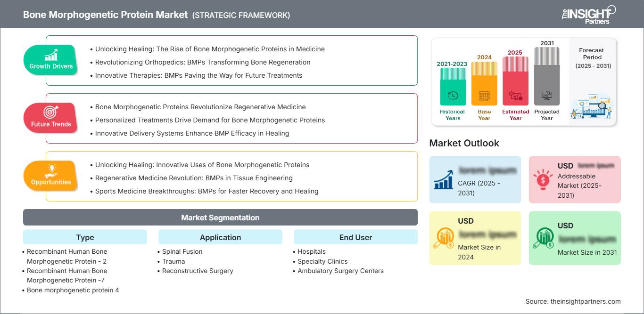Click the Spinal Fusion item
644x314 pixels.
tap(182, 251)
